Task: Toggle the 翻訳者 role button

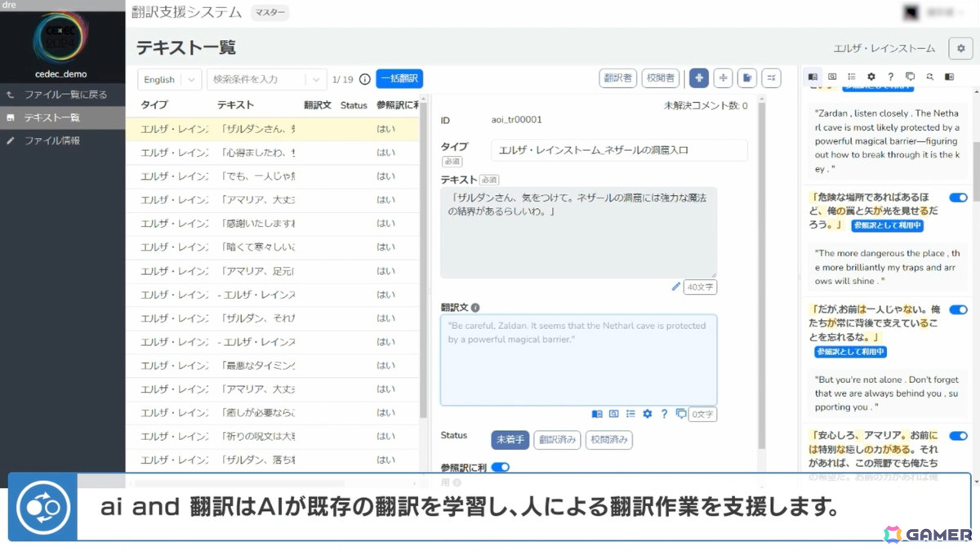Action: coord(618,78)
